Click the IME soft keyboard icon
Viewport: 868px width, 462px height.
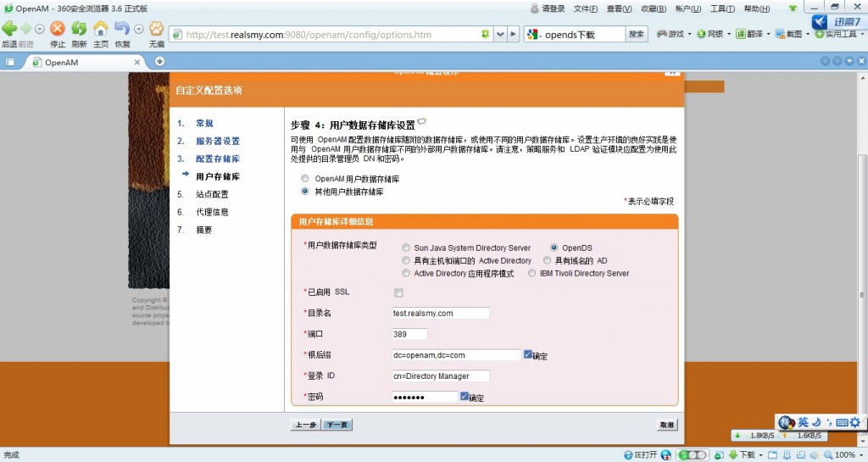842,422
